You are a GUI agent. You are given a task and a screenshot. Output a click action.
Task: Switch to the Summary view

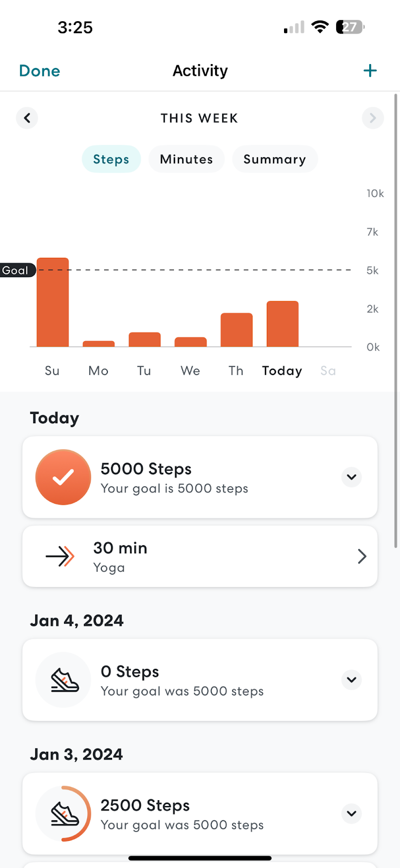(275, 159)
